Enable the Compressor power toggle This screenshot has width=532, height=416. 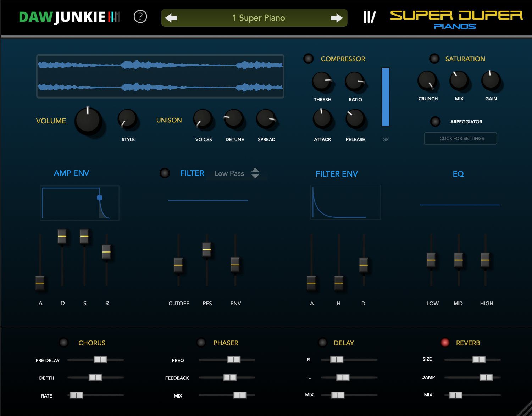coord(309,59)
